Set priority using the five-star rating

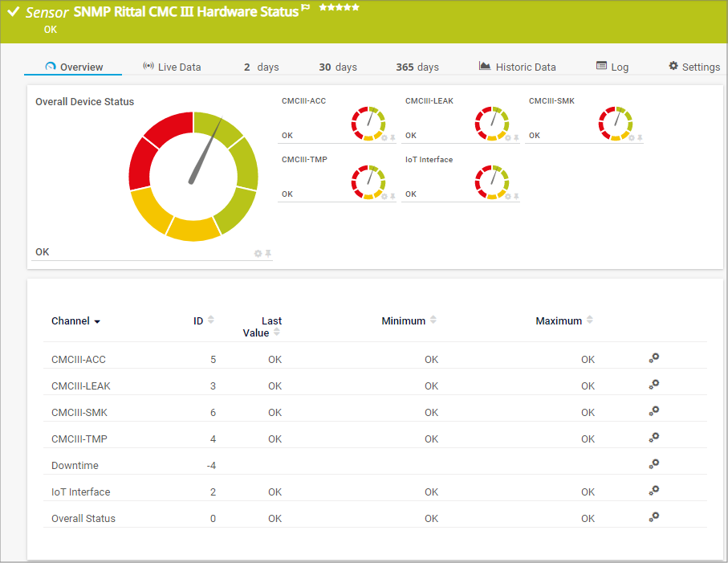click(339, 7)
